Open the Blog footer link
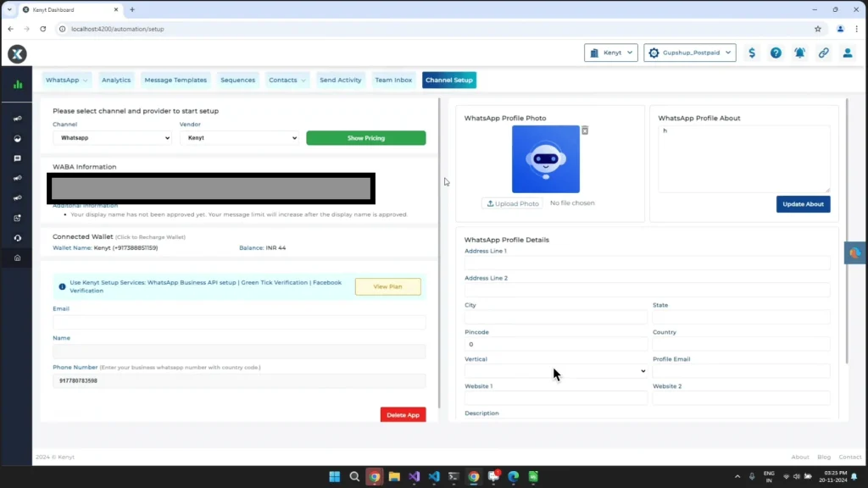 click(824, 457)
